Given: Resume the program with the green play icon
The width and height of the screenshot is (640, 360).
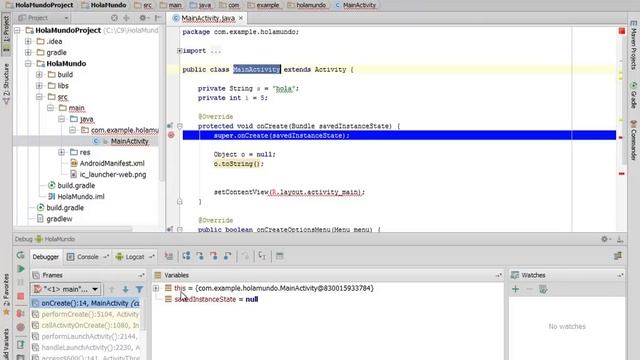Looking at the screenshot, I should [x=21, y=269].
